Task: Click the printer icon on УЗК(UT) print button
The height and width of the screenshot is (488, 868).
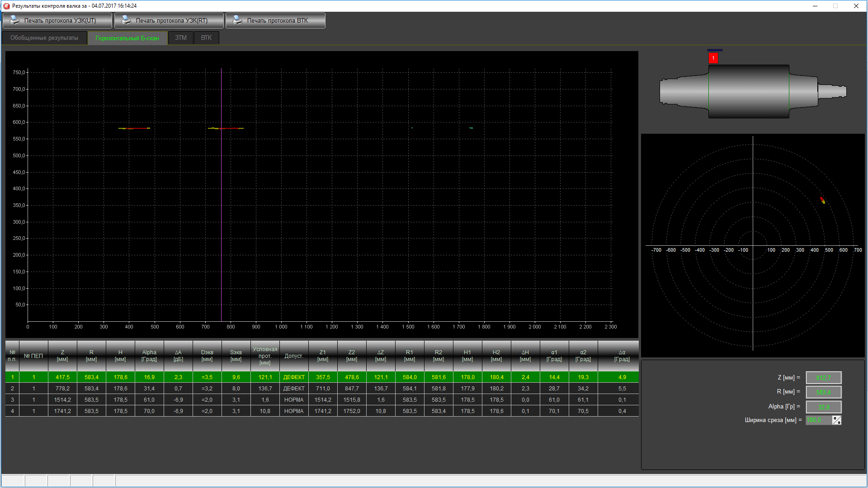Action: coord(14,20)
